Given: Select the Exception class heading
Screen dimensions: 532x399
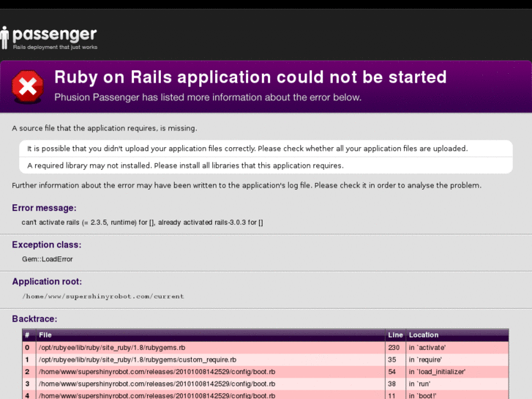Looking at the screenshot, I should (46, 245).
